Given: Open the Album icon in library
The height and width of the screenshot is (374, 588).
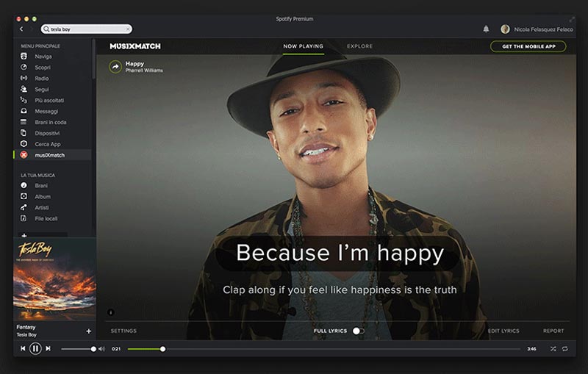Looking at the screenshot, I should pyautogui.click(x=24, y=196).
